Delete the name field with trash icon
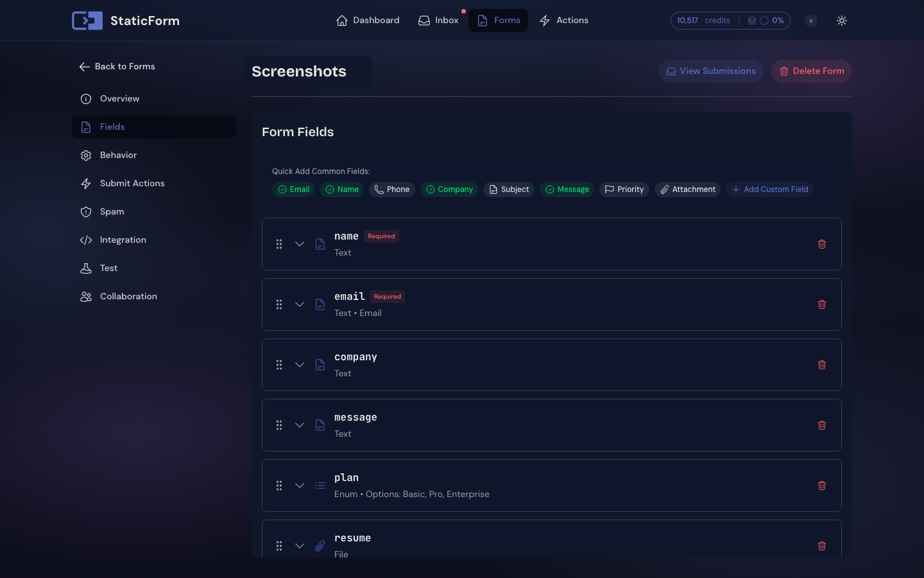The height and width of the screenshot is (578, 924). tap(822, 244)
